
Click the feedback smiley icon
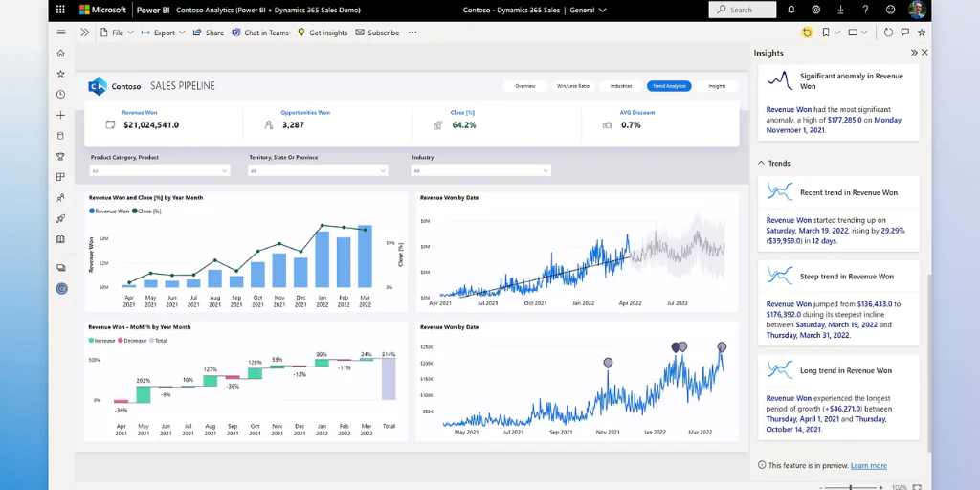tap(891, 10)
